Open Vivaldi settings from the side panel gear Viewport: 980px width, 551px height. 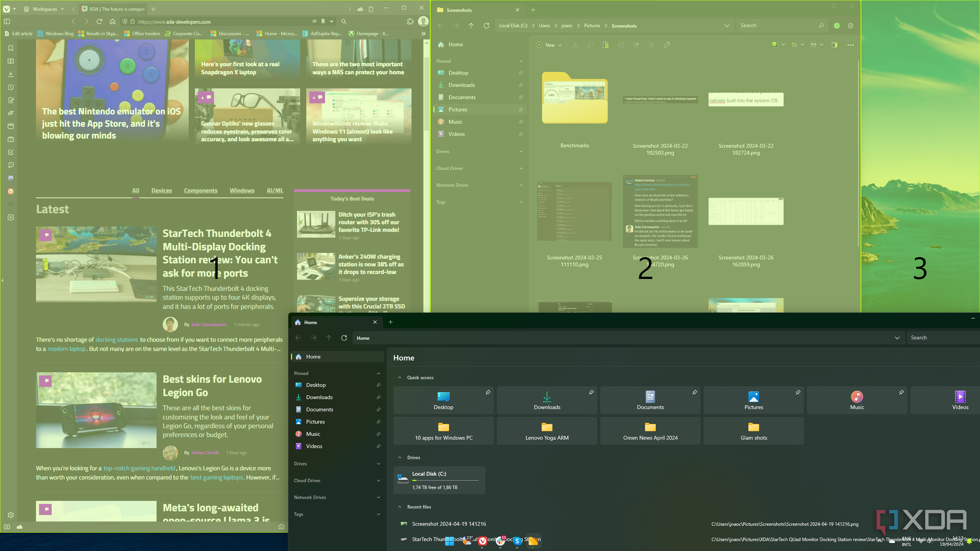point(11,515)
